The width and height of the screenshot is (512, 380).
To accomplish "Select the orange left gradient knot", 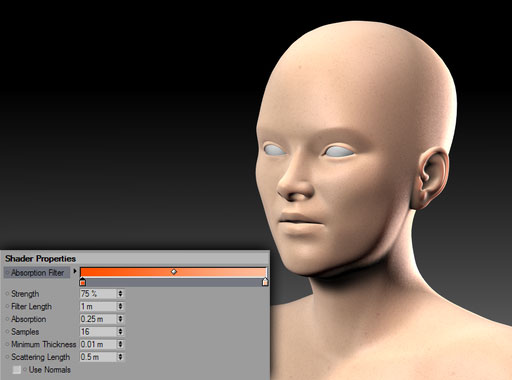I will coord(83,282).
